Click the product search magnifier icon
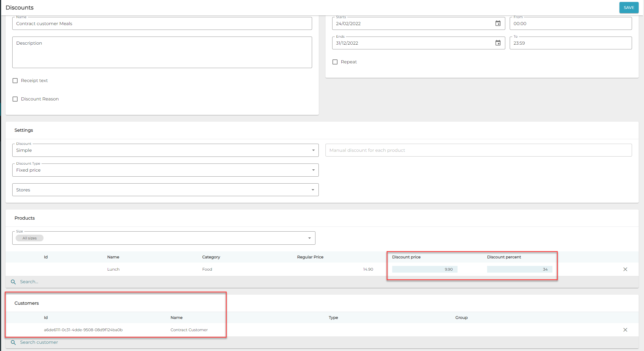The image size is (644, 351). [13, 282]
